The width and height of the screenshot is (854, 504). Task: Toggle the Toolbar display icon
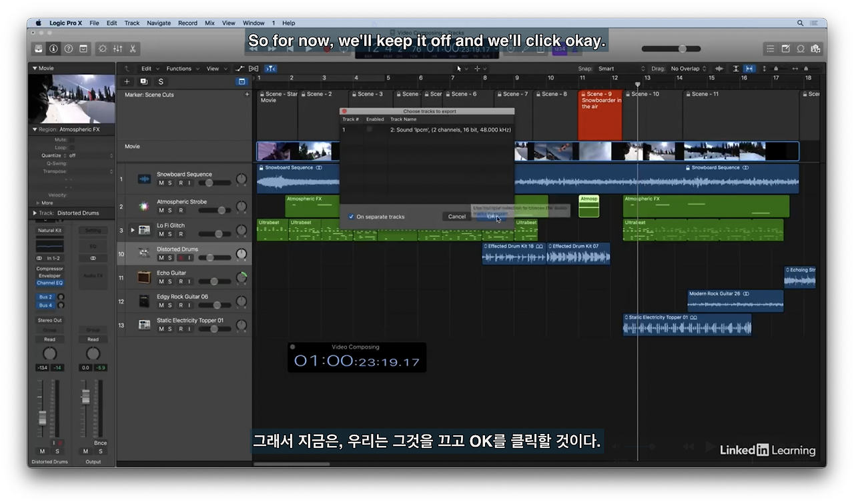tap(83, 49)
